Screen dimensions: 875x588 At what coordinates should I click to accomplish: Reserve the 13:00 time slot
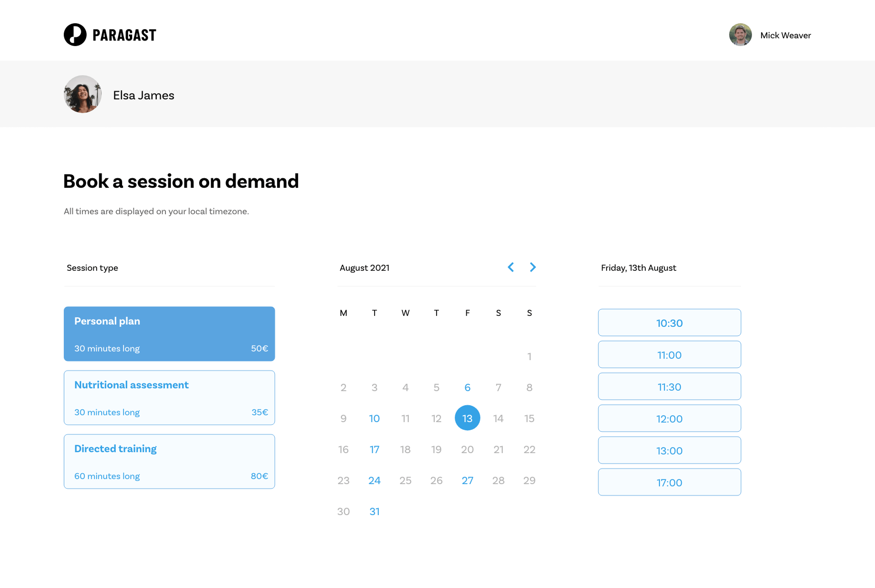[669, 450]
